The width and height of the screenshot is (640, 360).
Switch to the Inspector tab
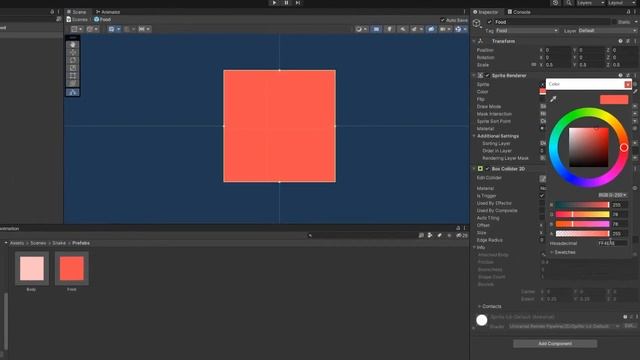486,12
